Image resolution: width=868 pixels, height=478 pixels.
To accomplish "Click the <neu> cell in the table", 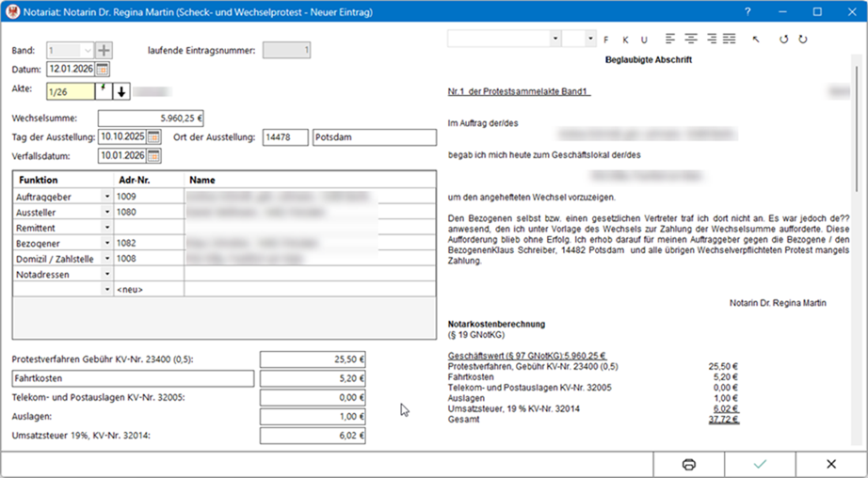I will (149, 290).
